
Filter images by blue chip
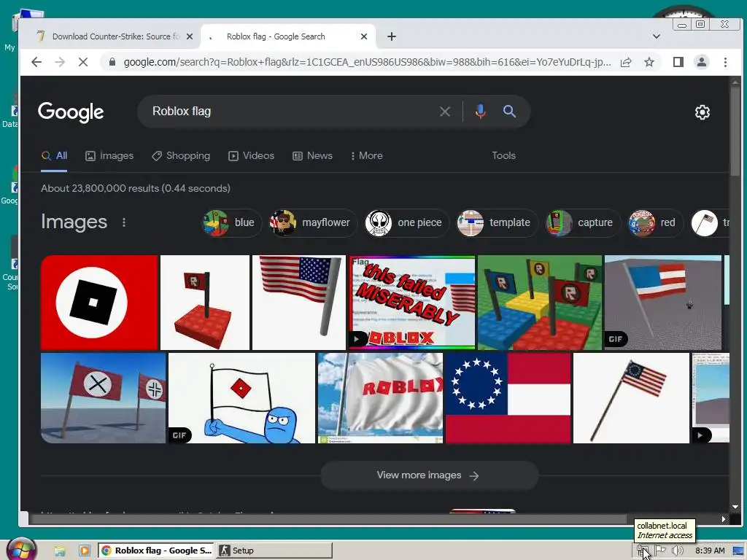coord(231,222)
